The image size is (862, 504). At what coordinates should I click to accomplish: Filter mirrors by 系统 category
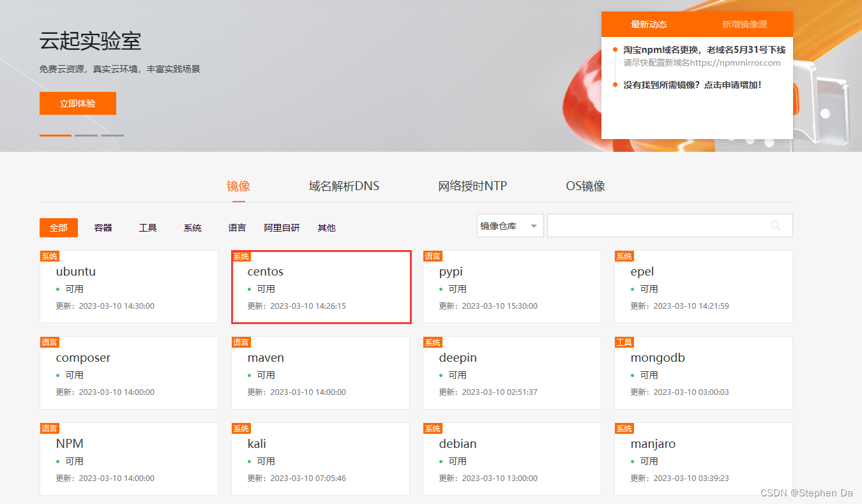coord(193,228)
